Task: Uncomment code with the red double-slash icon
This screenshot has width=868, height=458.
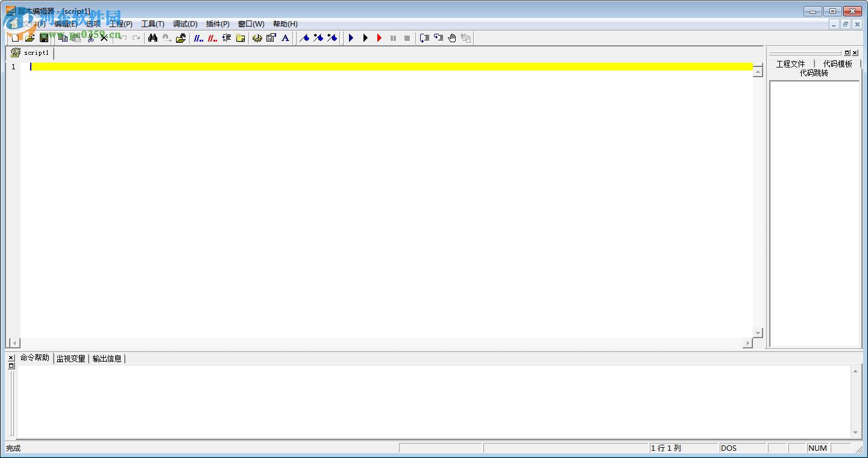Action: pos(212,38)
